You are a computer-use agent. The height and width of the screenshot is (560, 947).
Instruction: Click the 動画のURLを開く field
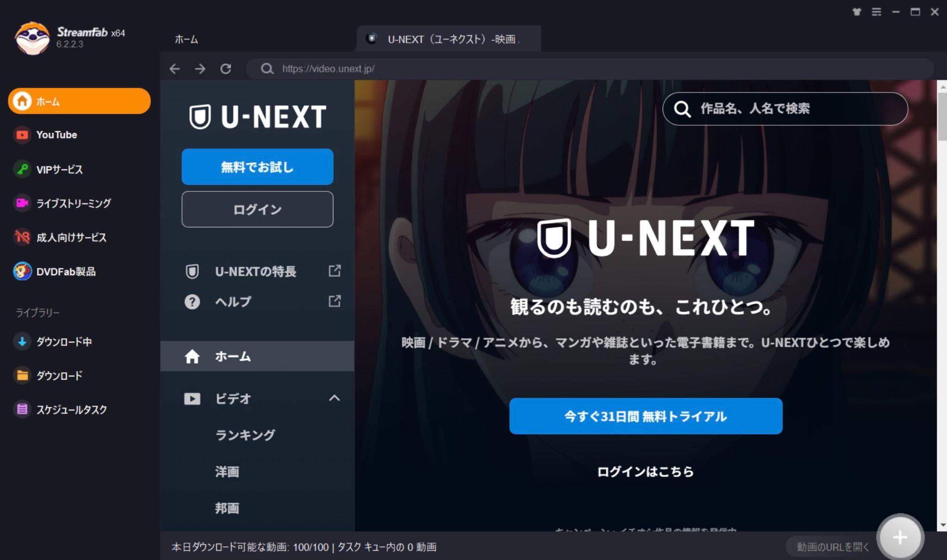[x=832, y=547]
